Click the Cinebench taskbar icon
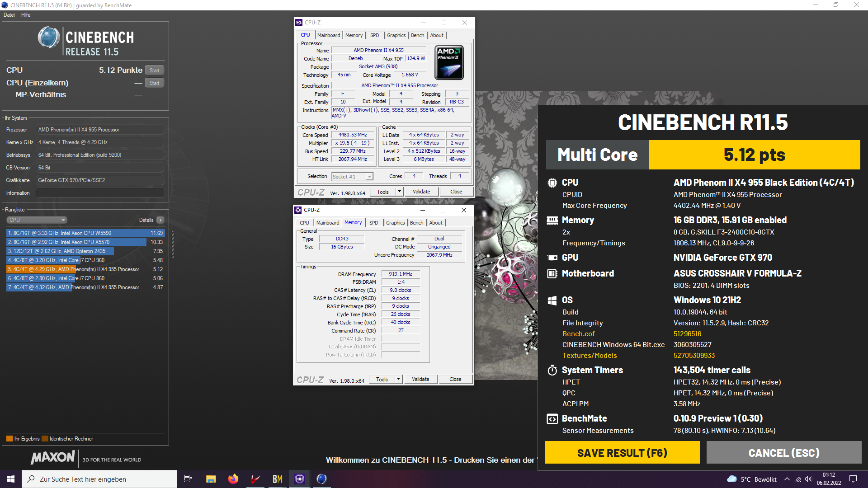The width and height of the screenshot is (868, 488). pos(321,479)
